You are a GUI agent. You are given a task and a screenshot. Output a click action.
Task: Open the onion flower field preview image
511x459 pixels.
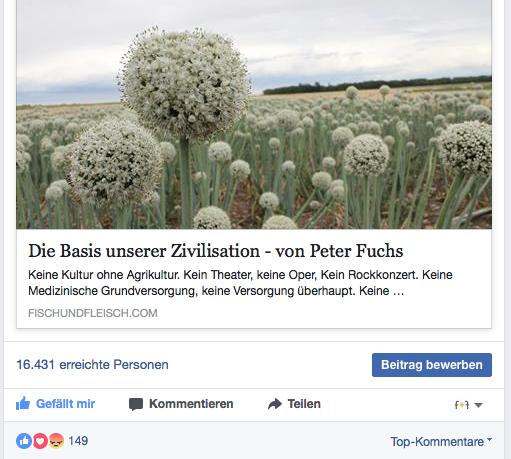(254, 114)
